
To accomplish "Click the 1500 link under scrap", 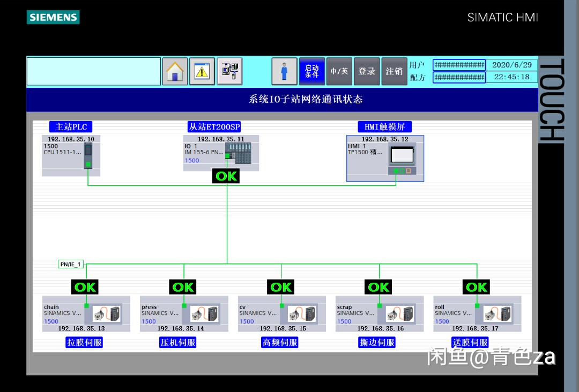I will pyautogui.click(x=344, y=321).
